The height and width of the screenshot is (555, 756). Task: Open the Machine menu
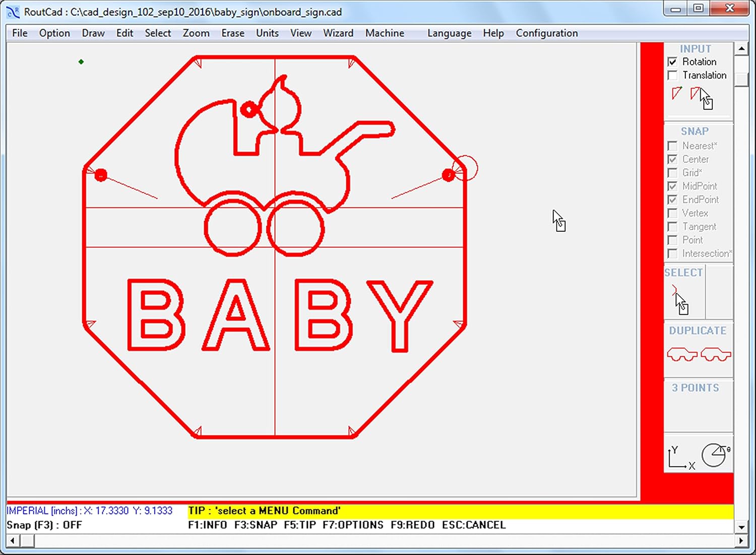point(385,33)
